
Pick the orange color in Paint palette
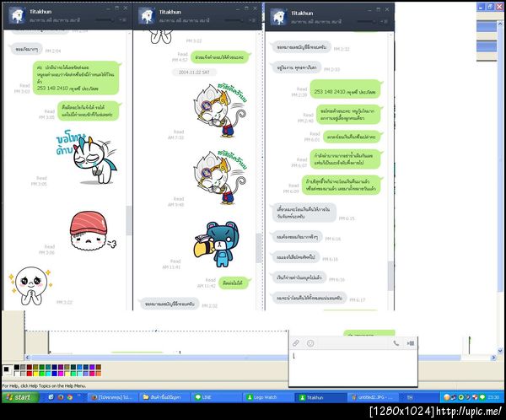[x=99, y=374]
